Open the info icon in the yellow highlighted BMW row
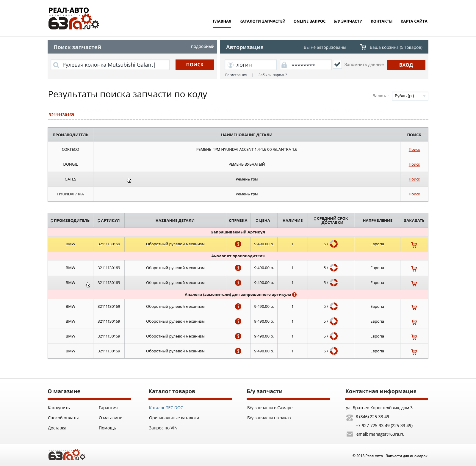 pos(238,244)
